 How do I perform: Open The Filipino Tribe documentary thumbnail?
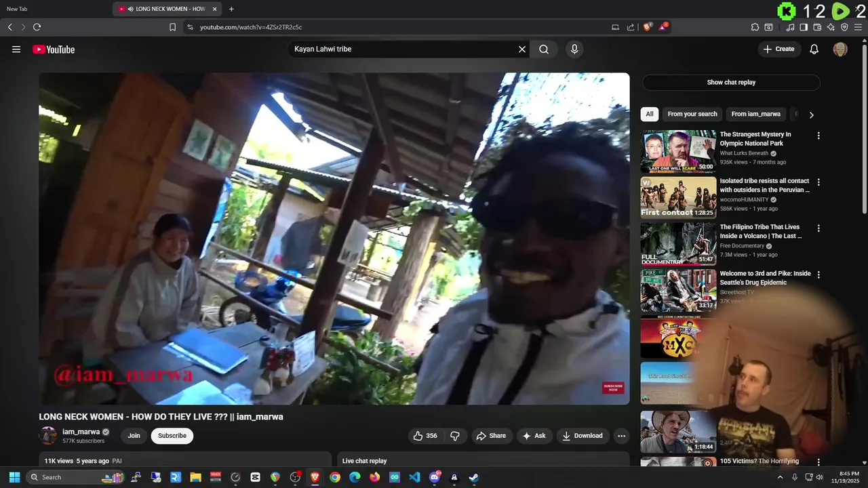point(678,245)
